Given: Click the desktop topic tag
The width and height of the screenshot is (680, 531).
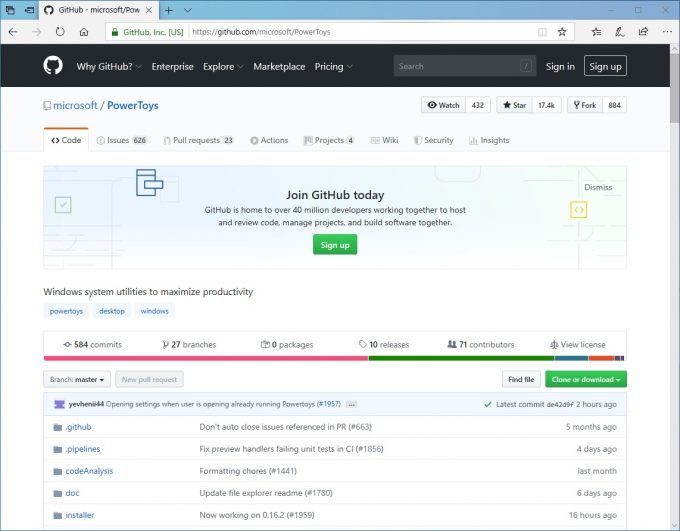Looking at the screenshot, I should pyautogui.click(x=112, y=311).
